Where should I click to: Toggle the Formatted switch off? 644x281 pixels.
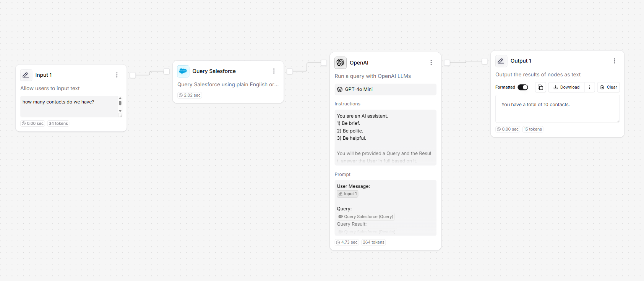click(x=523, y=87)
